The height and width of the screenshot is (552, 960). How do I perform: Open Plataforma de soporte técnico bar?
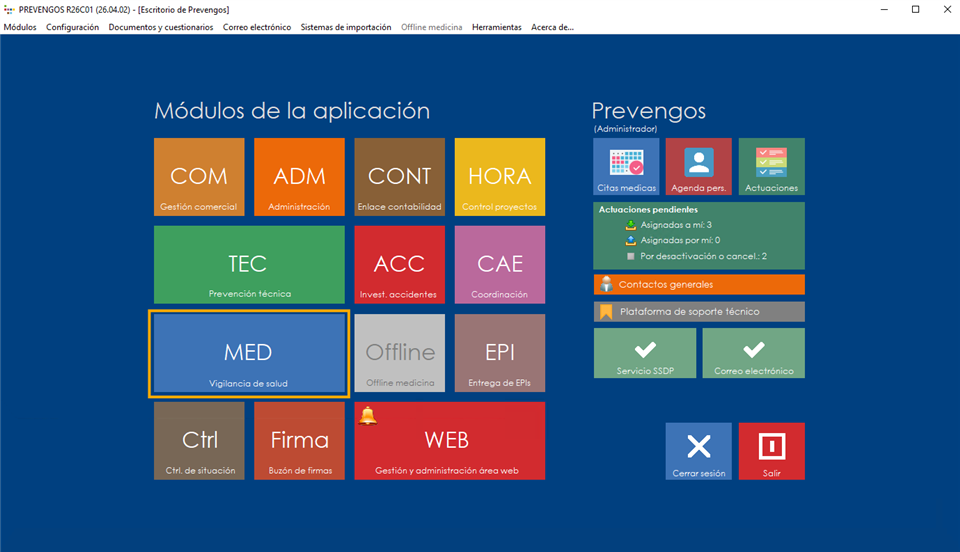click(698, 312)
